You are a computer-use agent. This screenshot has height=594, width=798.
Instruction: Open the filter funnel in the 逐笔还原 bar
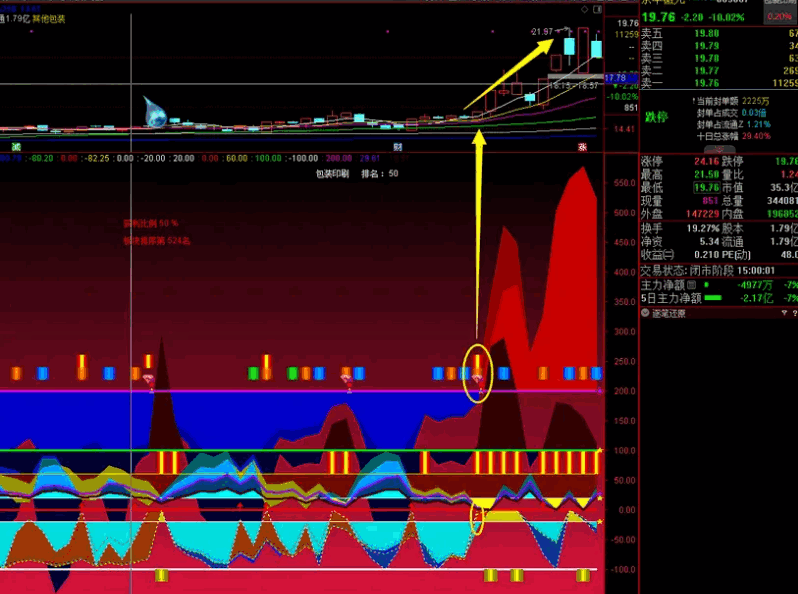click(784, 314)
